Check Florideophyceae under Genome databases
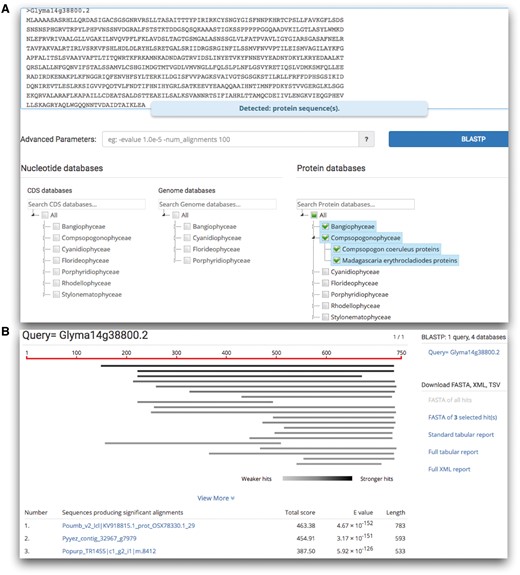Viewport: 520px width, 575px height. [x=187, y=249]
